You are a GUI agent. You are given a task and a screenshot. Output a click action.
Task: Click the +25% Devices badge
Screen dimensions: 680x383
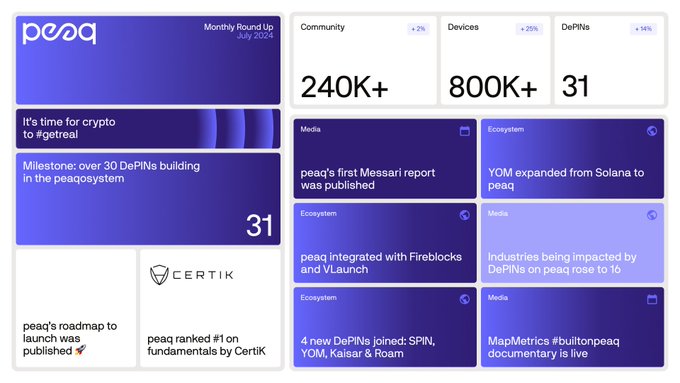coord(529,29)
